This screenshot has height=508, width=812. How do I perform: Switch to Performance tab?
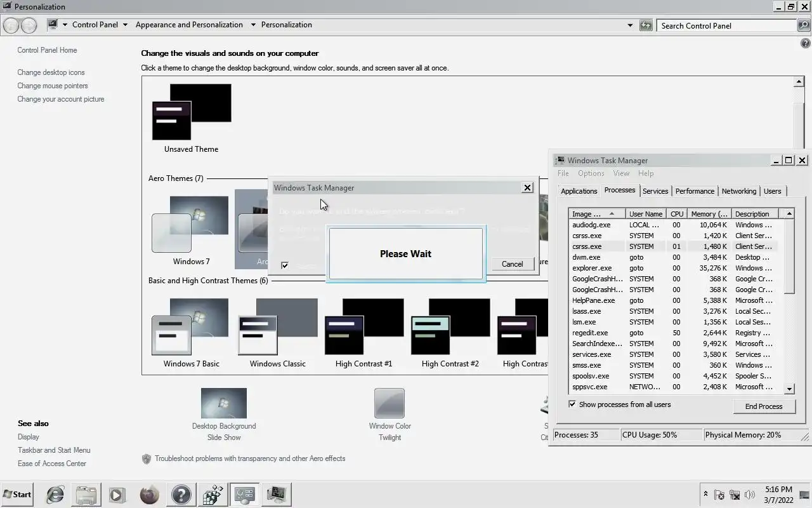695,191
